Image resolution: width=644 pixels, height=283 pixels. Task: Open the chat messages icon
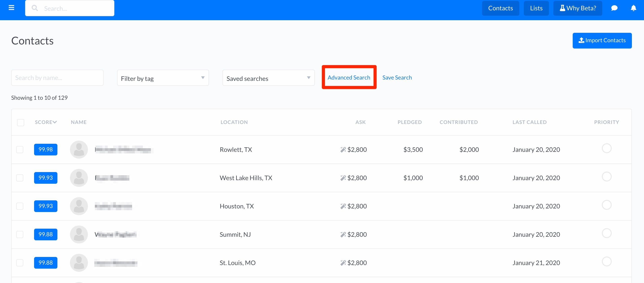coord(614,8)
